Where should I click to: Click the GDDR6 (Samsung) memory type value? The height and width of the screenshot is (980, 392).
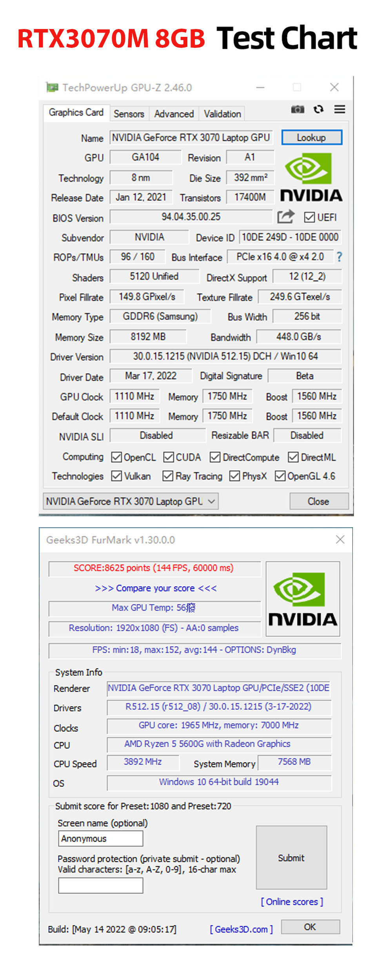(x=160, y=316)
